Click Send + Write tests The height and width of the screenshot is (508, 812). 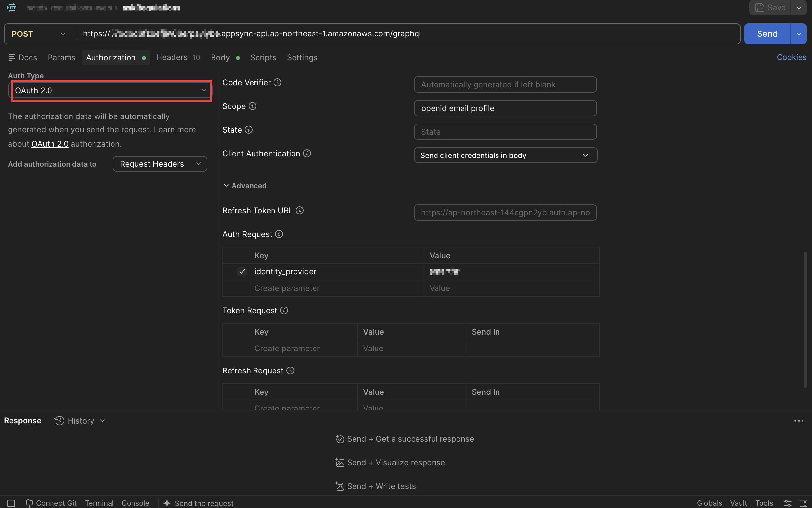[x=376, y=486]
